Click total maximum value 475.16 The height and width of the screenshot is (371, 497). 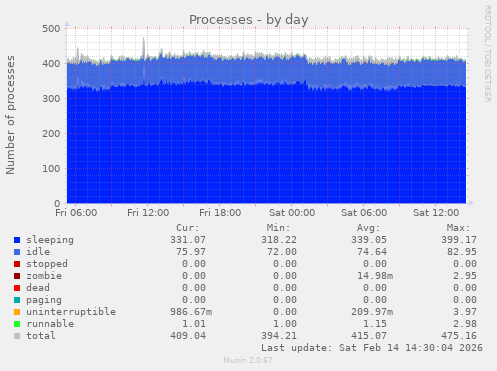[x=459, y=336]
